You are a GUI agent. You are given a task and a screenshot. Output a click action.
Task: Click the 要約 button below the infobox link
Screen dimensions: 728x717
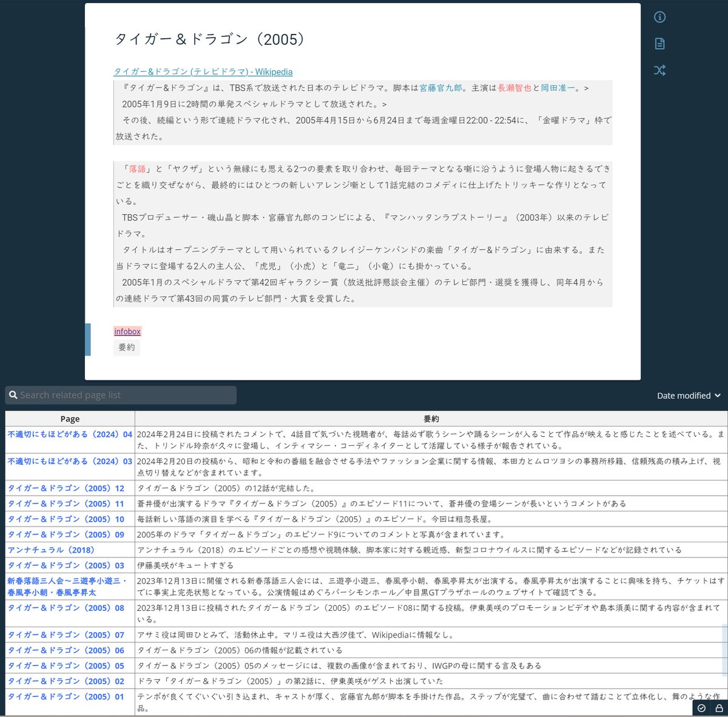pos(126,347)
